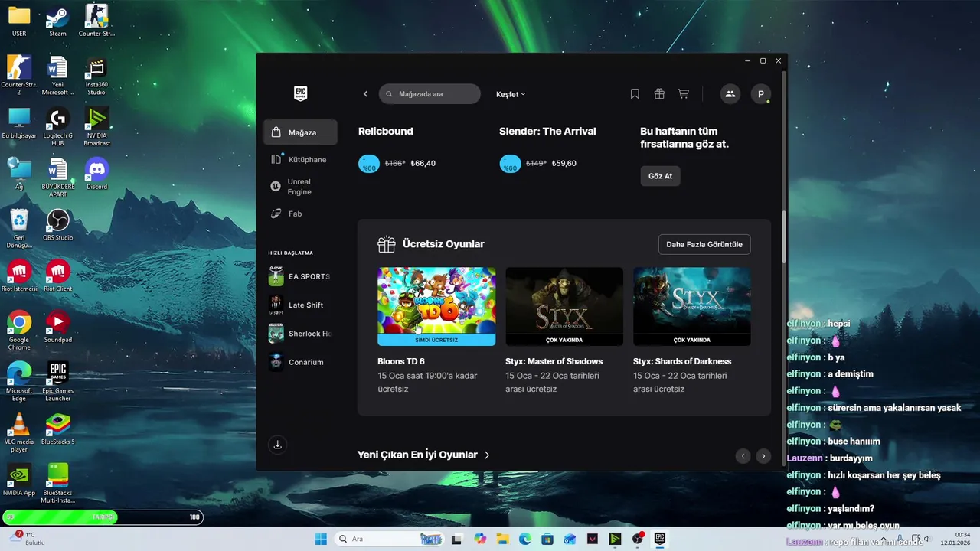
Task: Open Geri Dönüşüm recycle bin icon
Action: tap(18, 229)
